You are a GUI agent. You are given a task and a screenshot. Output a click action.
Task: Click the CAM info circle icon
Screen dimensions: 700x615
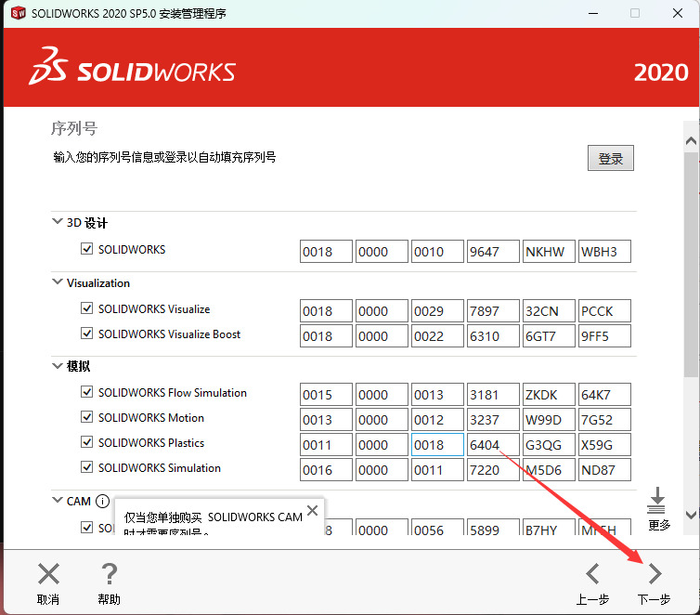pos(102,501)
